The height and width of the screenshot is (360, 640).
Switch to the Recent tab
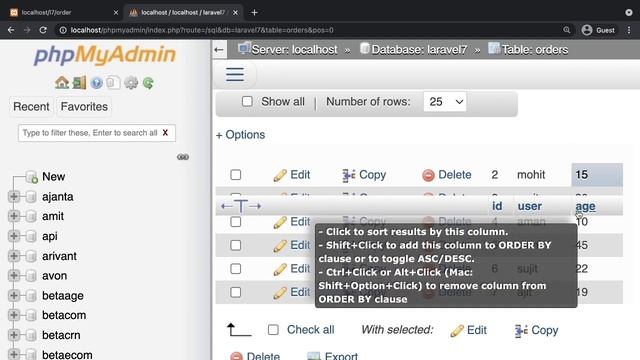click(31, 107)
